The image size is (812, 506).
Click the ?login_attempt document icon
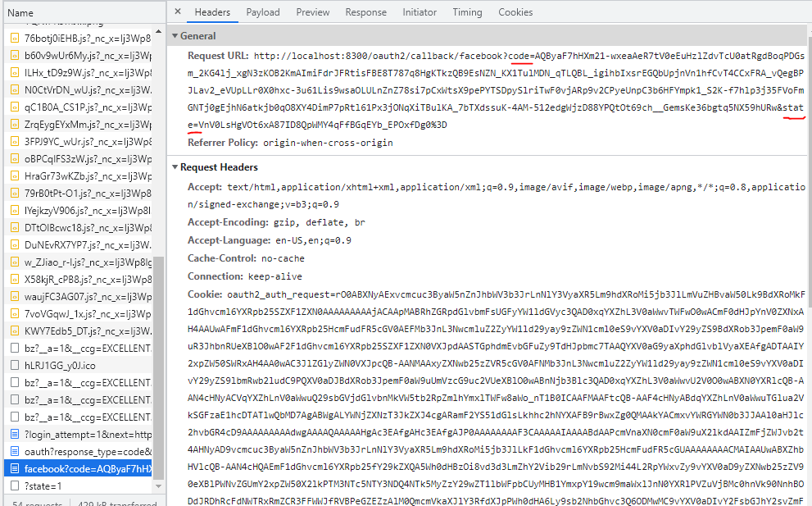pos(15,434)
